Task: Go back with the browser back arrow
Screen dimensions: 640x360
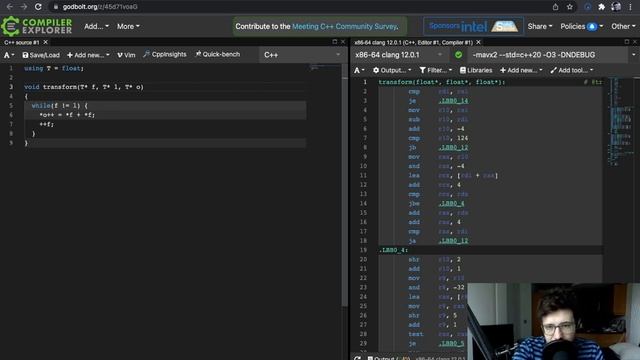Action: point(10,7)
